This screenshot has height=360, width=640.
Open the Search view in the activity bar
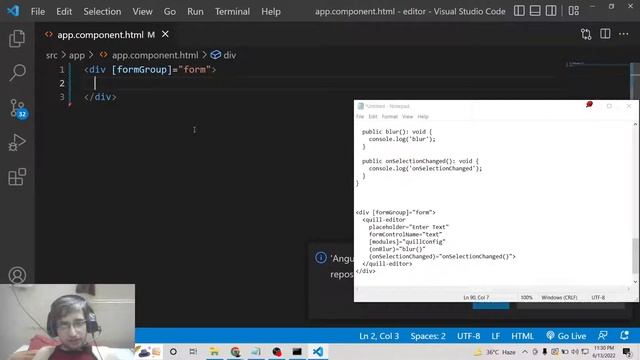17,73
